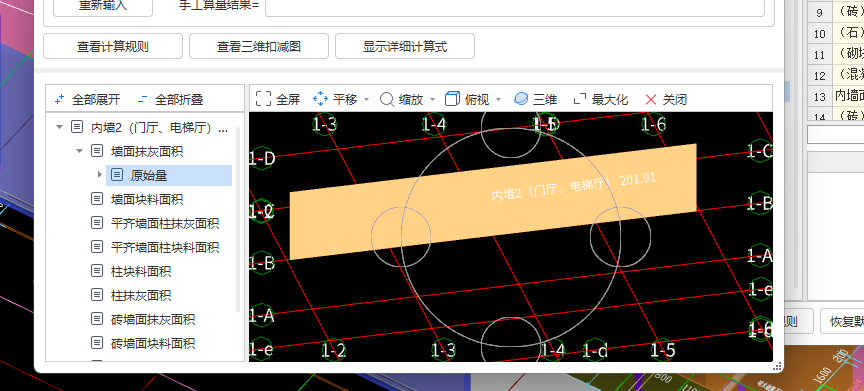Viewport: 864px width, 391px height.
Task: Click the 最大化 maximize icon
Action: coord(580,99)
